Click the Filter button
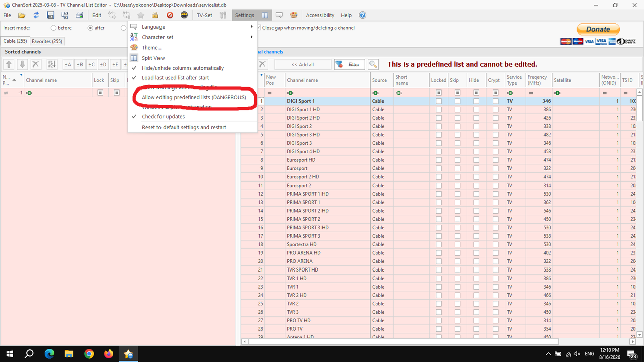The width and height of the screenshot is (644, 362). click(x=349, y=64)
